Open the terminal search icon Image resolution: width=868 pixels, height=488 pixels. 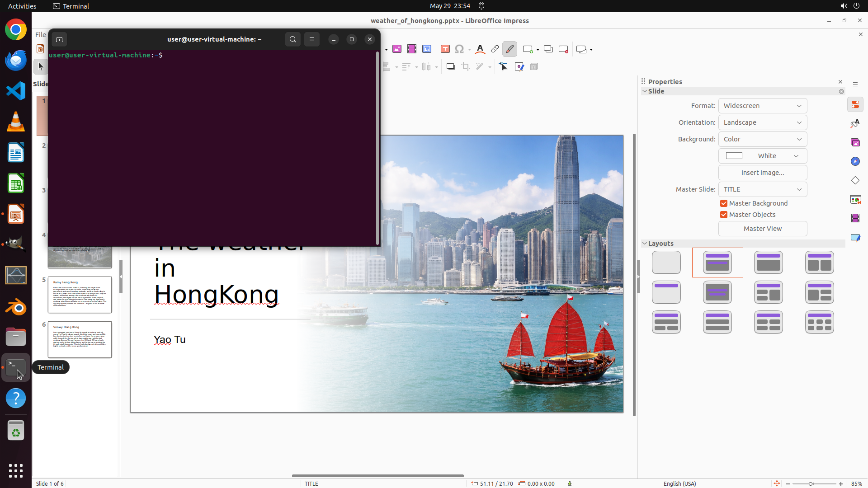(293, 39)
